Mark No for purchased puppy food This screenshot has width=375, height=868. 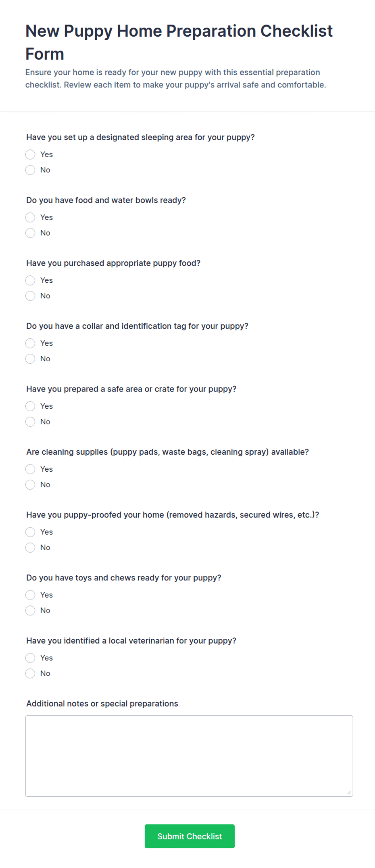(30, 296)
